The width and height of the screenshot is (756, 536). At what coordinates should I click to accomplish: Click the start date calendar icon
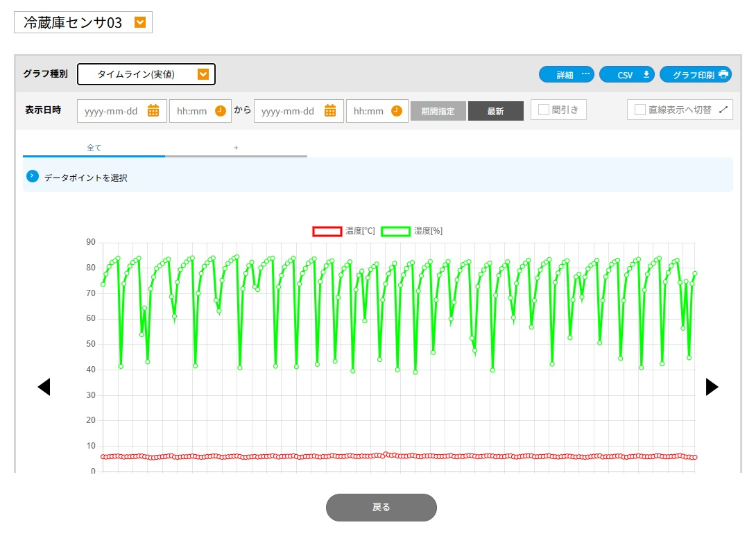click(x=153, y=111)
